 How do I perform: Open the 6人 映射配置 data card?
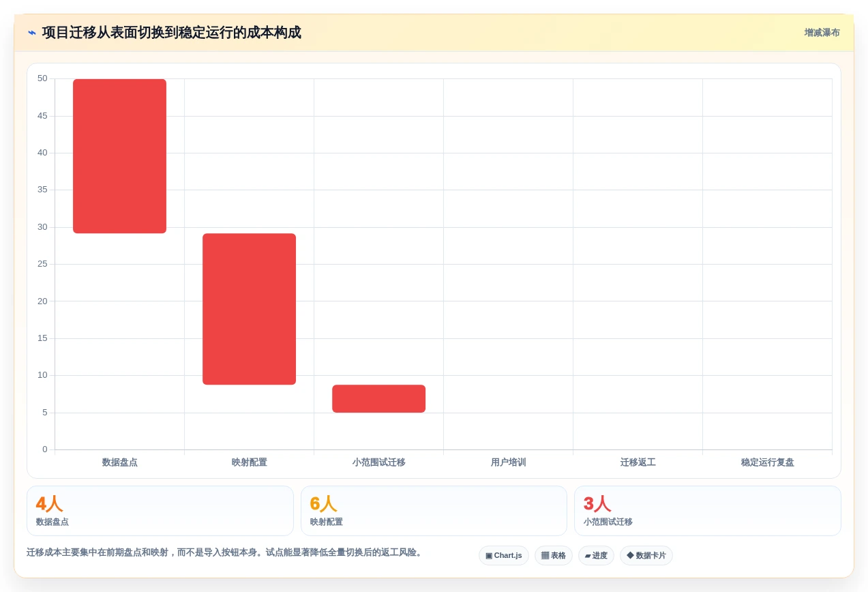(x=434, y=511)
